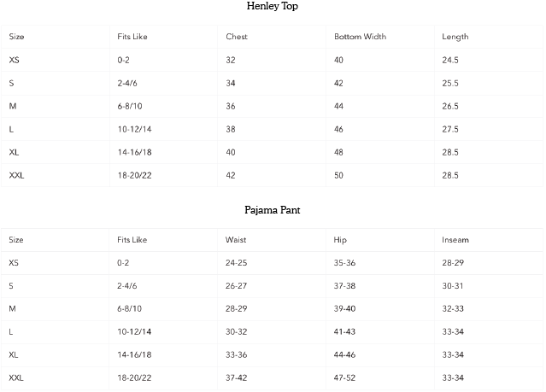The width and height of the screenshot is (546, 392).
Task: Click the Henley Top table title
Action: [273, 7]
